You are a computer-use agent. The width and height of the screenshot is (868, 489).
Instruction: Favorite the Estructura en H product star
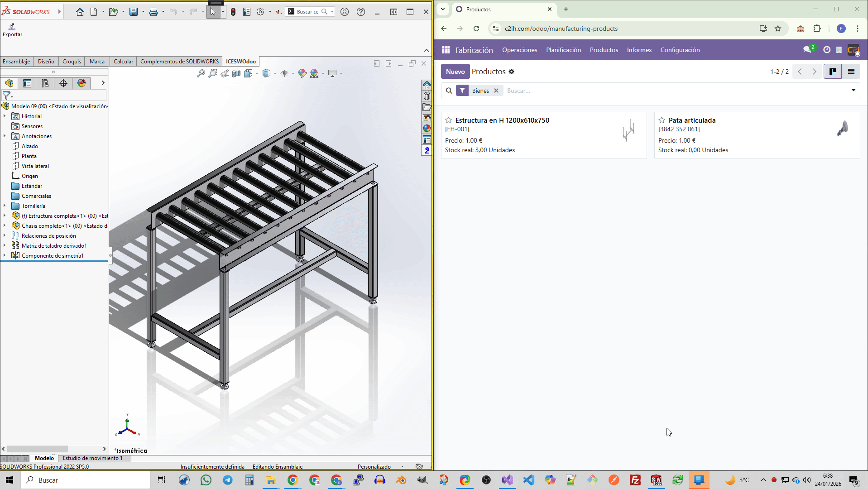click(448, 120)
